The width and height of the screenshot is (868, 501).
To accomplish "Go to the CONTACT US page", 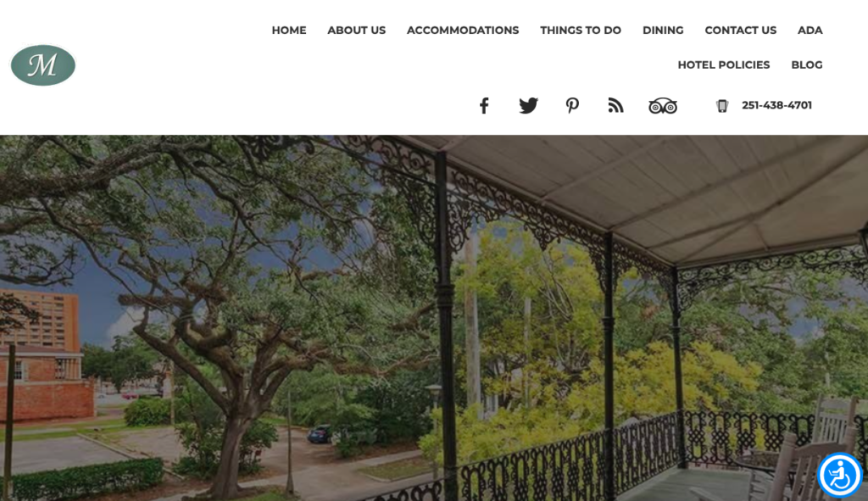I will [741, 31].
